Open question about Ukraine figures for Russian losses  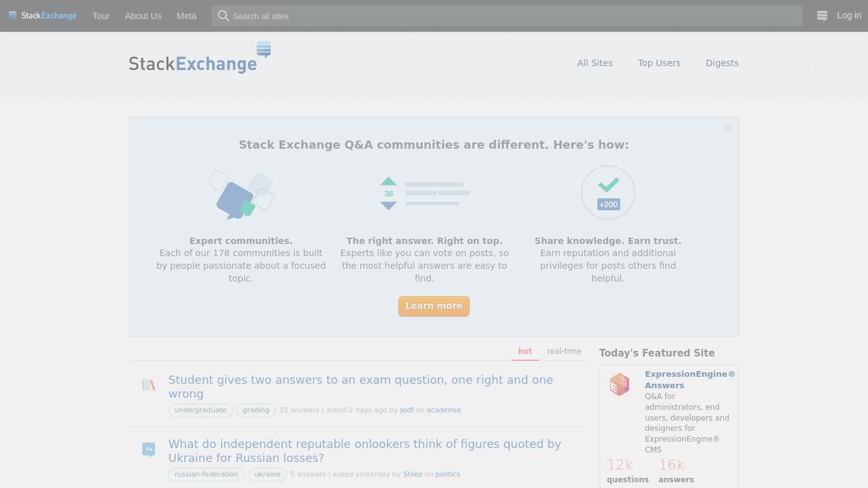point(365,451)
